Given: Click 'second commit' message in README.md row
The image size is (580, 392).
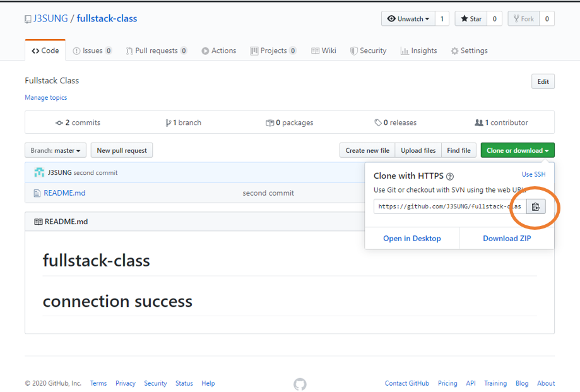Looking at the screenshot, I should (x=268, y=193).
